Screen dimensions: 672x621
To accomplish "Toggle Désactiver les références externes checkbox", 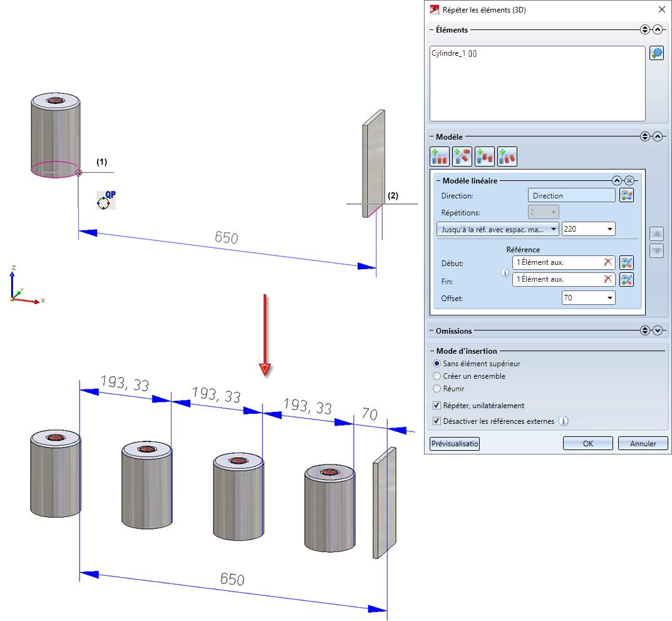I will [x=437, y=421].
